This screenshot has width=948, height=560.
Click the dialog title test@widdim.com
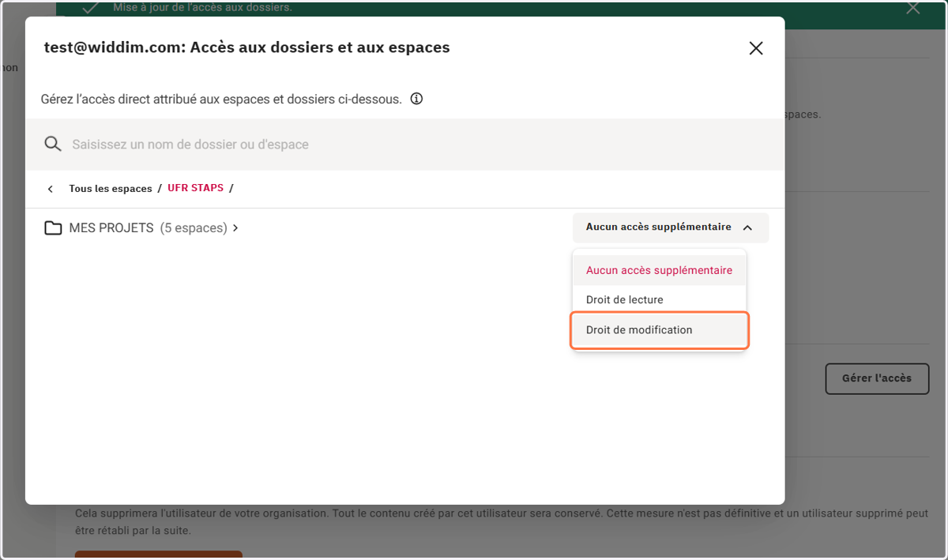click(x=246, y=47)
